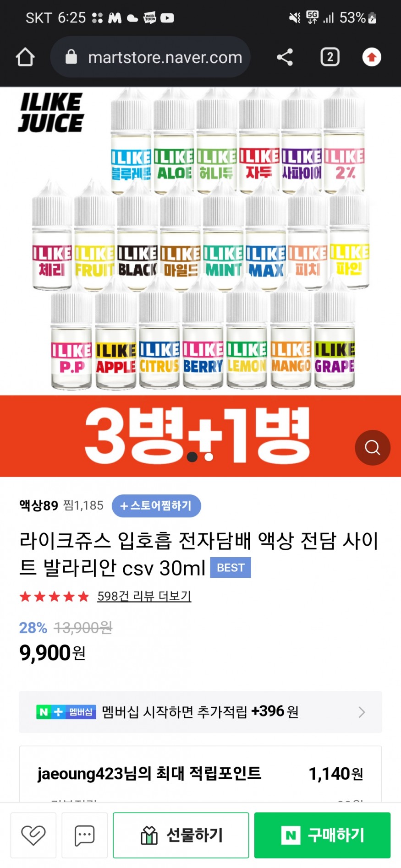The image size is (401, 868).
Task: Toggle the 스토어찜하기 store favorite button
Action: coord(156,506)
